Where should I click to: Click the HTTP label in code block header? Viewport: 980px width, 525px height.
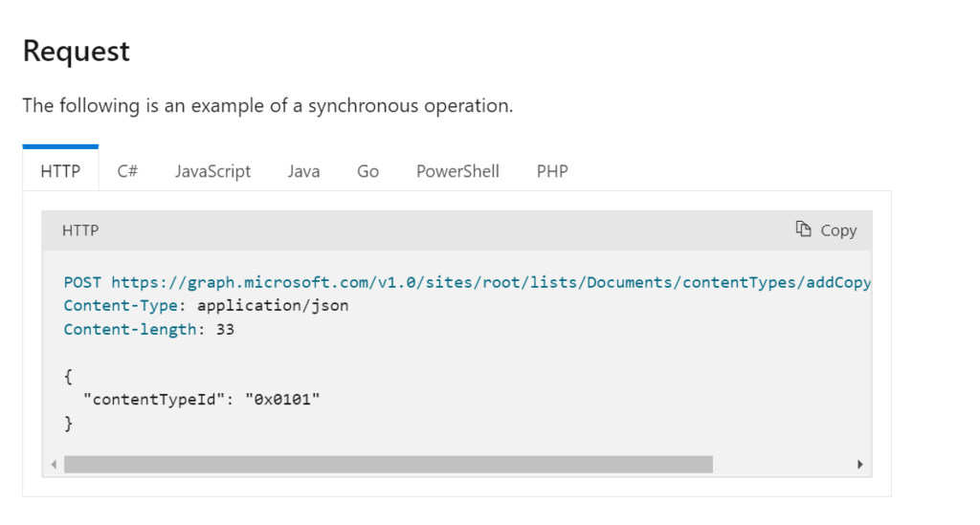[80, 230]
